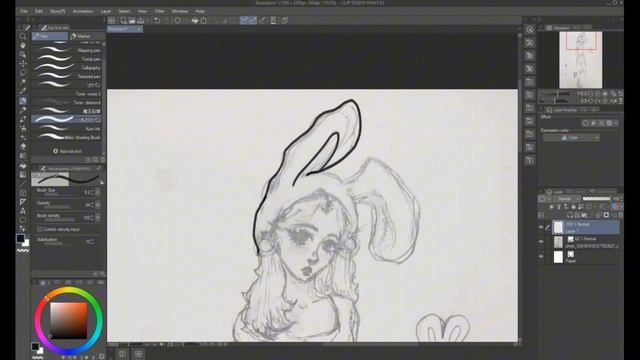This screenshot has height=360, width=640.
Task: Select Layer 1 thumbnail in Layer panel
Action: pyautogui.click(x=558, y=227)
